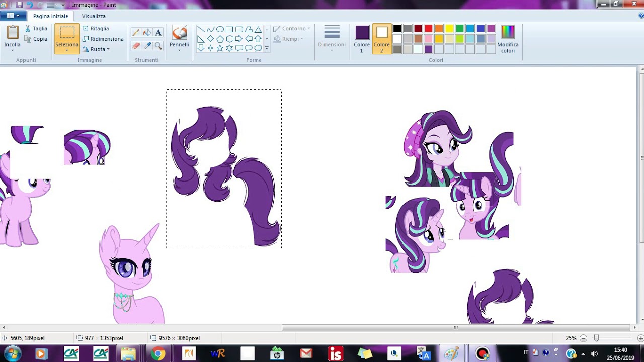
Task: Choose the Curve shape
Action: click(210, 29)
